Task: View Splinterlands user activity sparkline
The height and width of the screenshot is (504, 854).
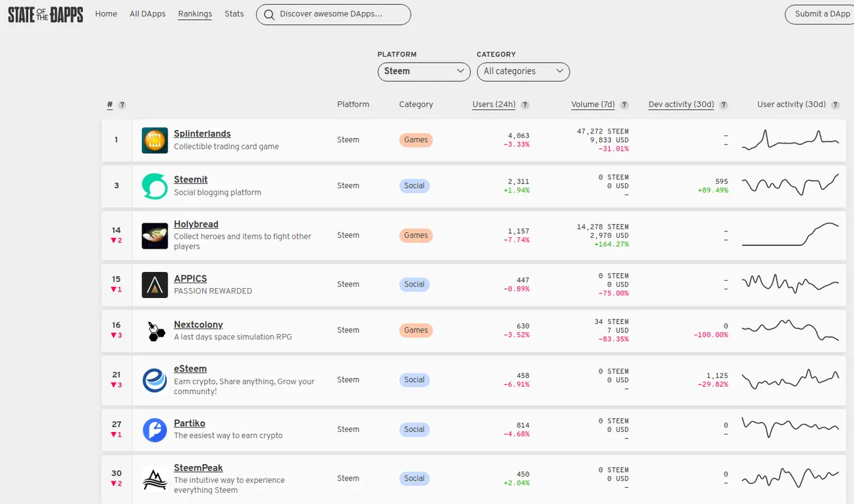Action: click(x=791, y=139)
